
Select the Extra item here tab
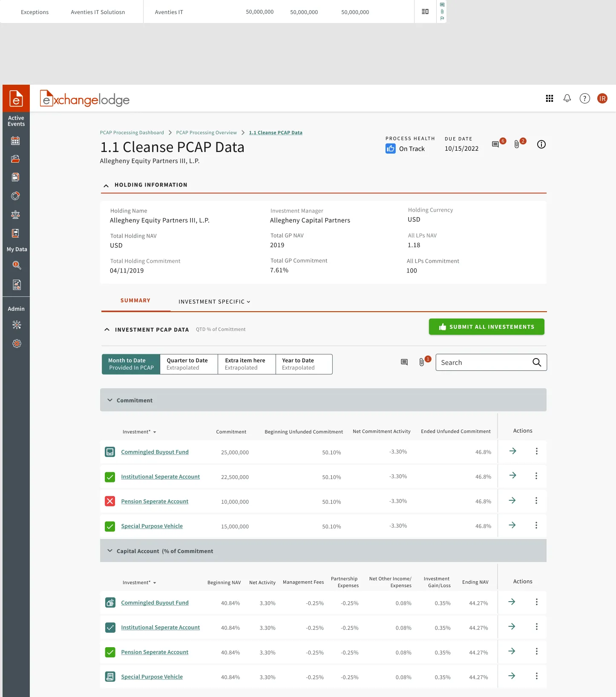(x=247, y=364)
